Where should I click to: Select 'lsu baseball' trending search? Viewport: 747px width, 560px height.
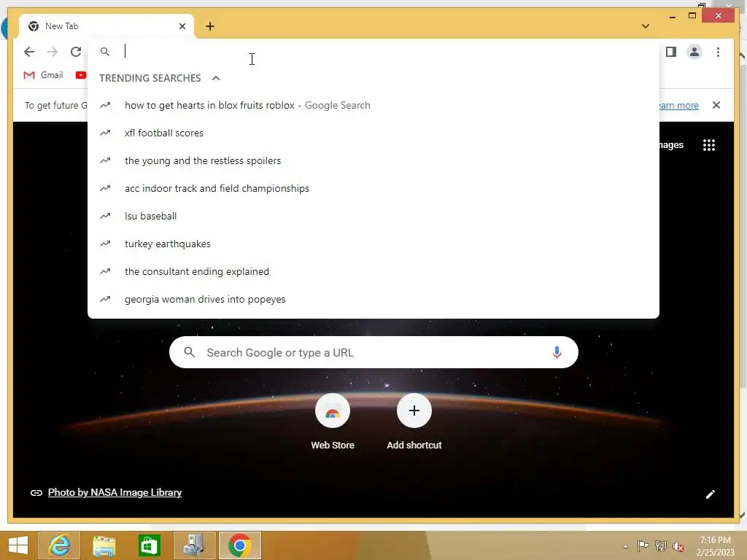[373, 216]
